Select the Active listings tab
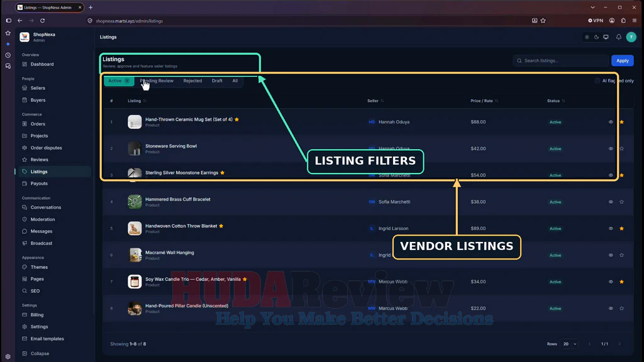This screenshot has height=362, width=644. click(119, 81)
